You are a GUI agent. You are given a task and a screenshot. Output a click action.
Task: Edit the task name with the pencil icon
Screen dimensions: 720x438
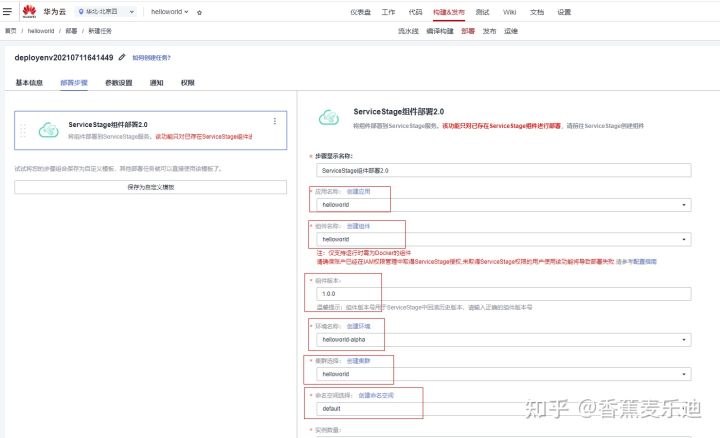point(122,57)
